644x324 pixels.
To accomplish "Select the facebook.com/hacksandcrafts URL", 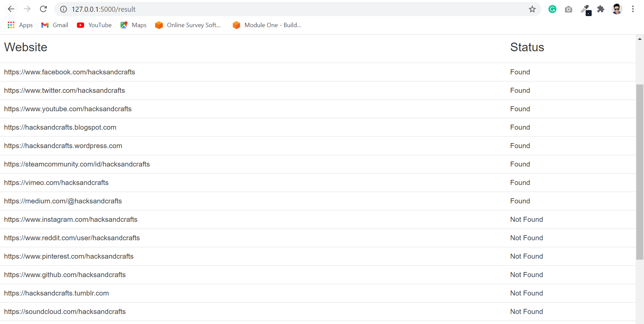I will click(69, 72).
